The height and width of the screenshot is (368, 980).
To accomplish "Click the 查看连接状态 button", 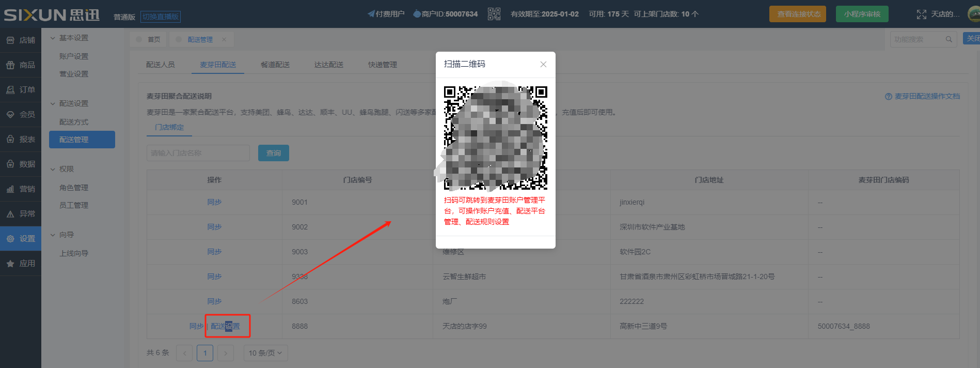I will (x=798, y=14).
